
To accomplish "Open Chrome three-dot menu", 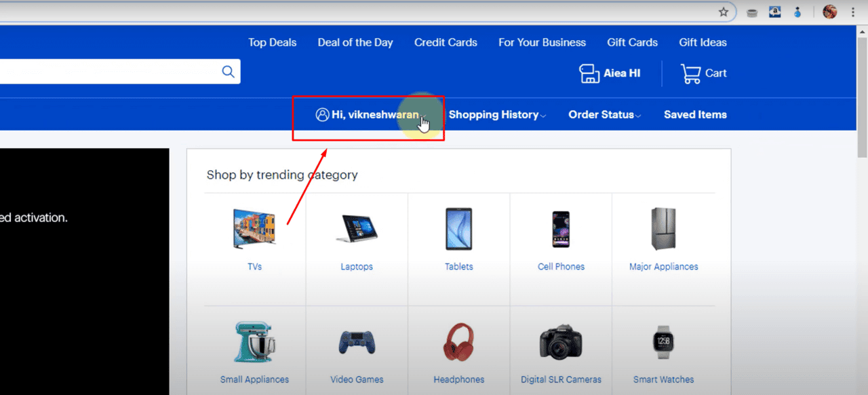I will [852, 12].
